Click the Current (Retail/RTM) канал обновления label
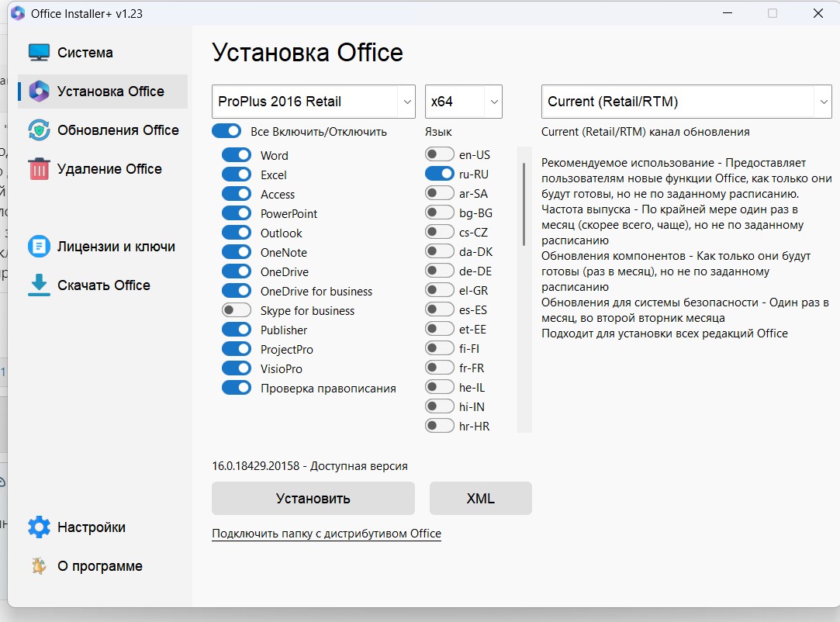This screenshot has width=840, height=622. pyautogui.click(x=645, y=132)
